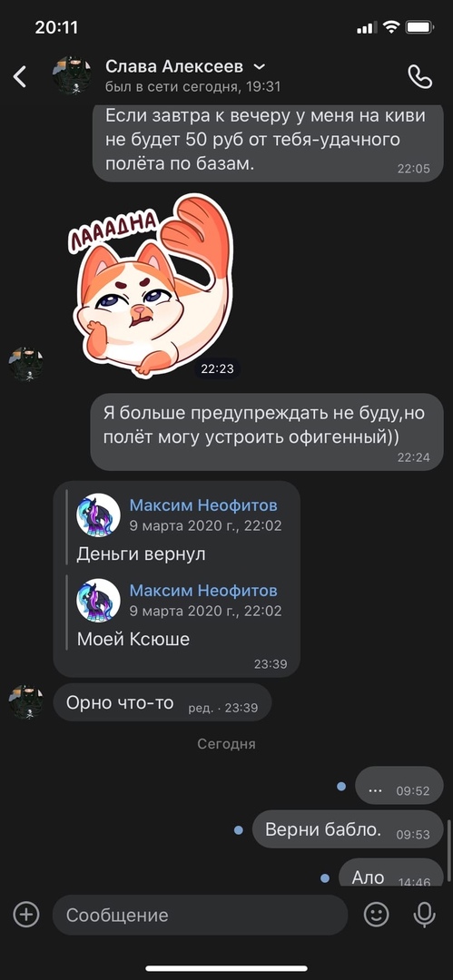The height and width of the screenshot is (980, 453).
Task: Open Максим Неофитов link above 'Деньги вернул'
Action: pyautogui.click(x=203, y=505)
